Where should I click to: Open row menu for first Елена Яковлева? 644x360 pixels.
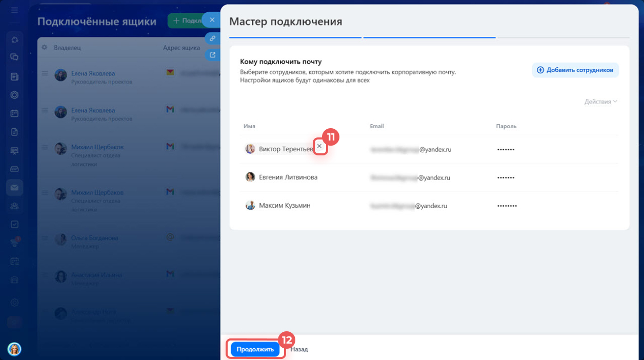(x=45, y=74)
